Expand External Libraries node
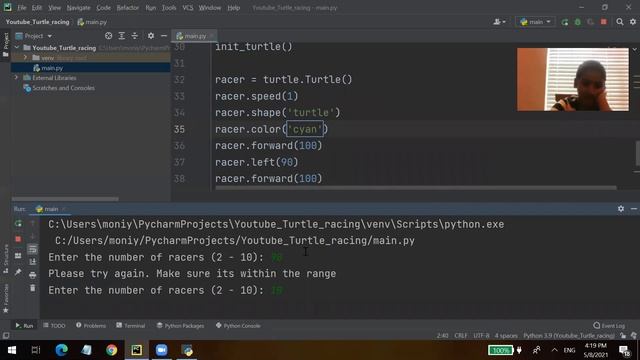Screen dimensions: 640x360 [17, 78]
